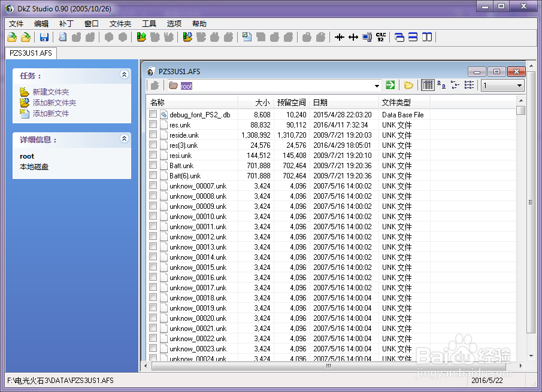This screenshot has height=392, width=542.
Task: Open the 编辑 menu
Action: pyautogui.click(x=41, y=24)
